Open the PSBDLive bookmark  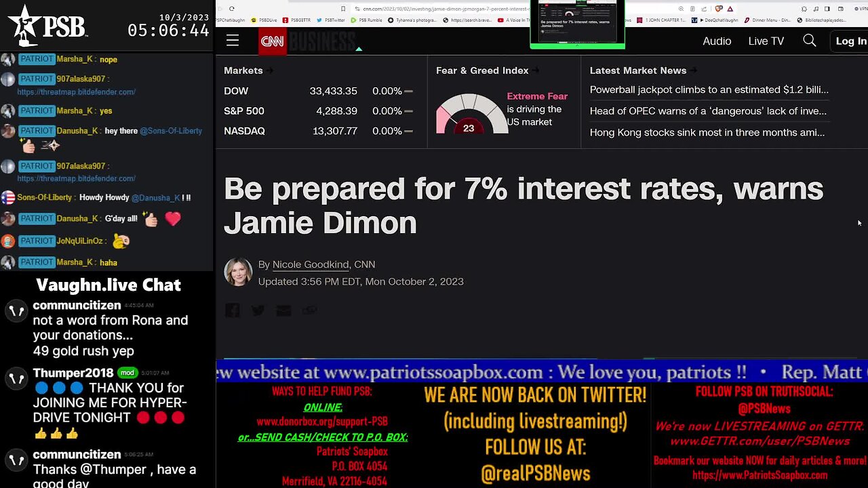pyautogui.click(x=264, y=20)
